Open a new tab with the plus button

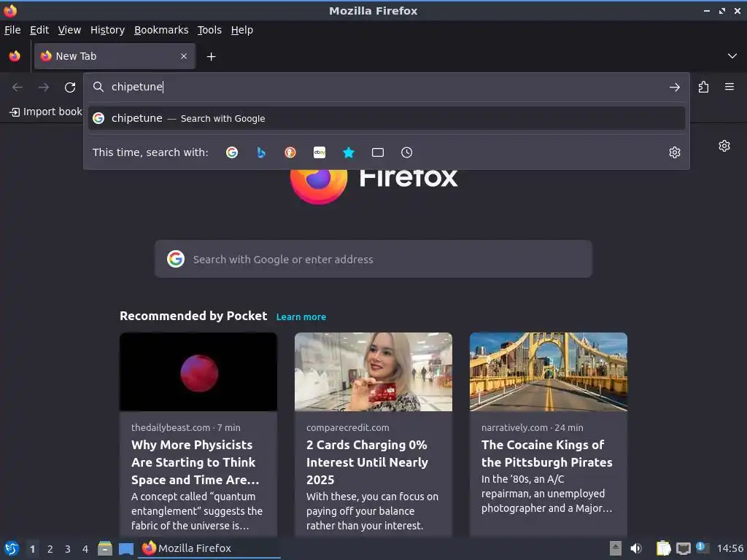[211, 57]
